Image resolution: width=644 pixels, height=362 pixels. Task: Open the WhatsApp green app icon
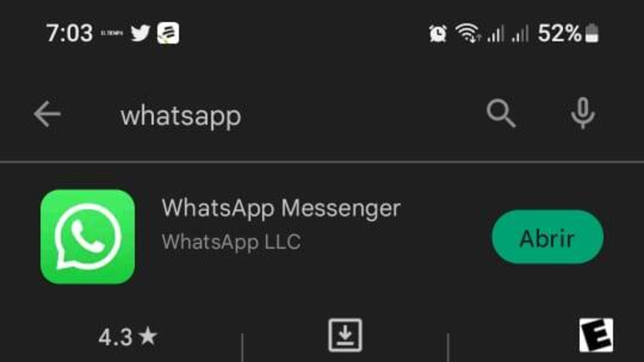[x=87, y=237]
